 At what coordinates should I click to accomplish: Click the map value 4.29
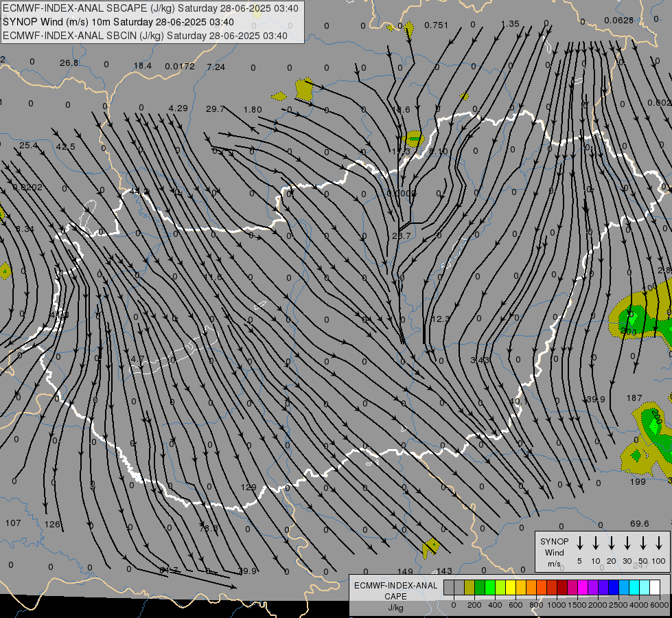pyautogui.click(x=178, y=108)
